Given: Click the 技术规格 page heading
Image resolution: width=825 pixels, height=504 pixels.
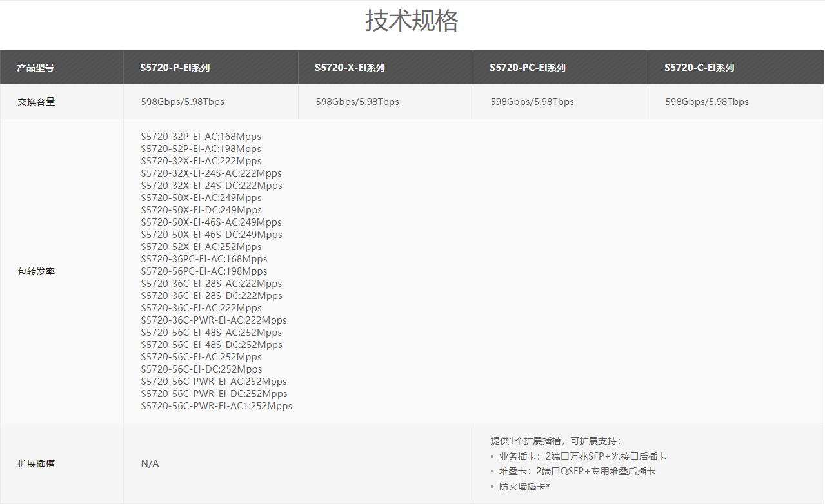Looking at the screenshot, I should click(412, 21).
